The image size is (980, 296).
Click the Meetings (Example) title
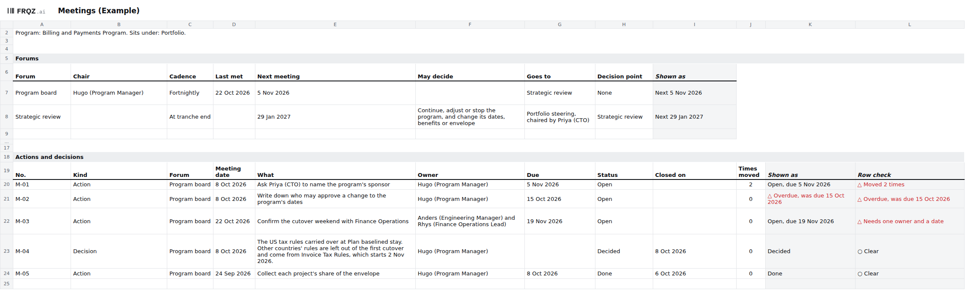[x=99, y=11]
